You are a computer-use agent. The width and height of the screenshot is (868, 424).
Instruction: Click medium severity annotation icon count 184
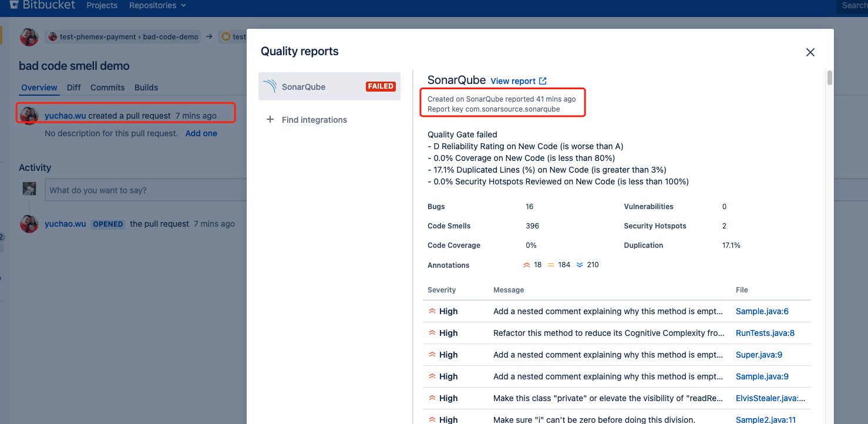[x=559, y=265]
